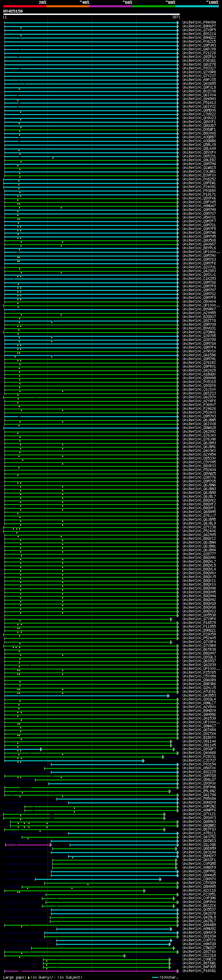The width and height of the screenshot is (222, 980).
Task: Click the AV425158 query label
Action: (x=13, y=11)
